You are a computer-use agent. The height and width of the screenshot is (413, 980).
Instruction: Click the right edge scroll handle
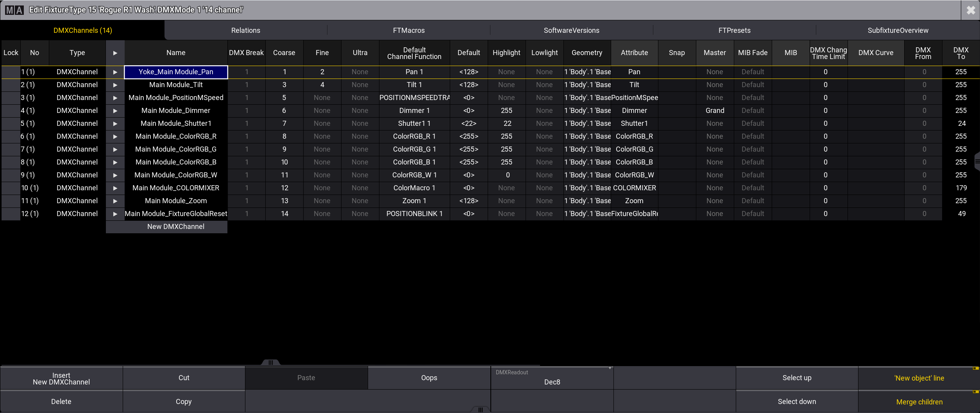click(977, 161)
